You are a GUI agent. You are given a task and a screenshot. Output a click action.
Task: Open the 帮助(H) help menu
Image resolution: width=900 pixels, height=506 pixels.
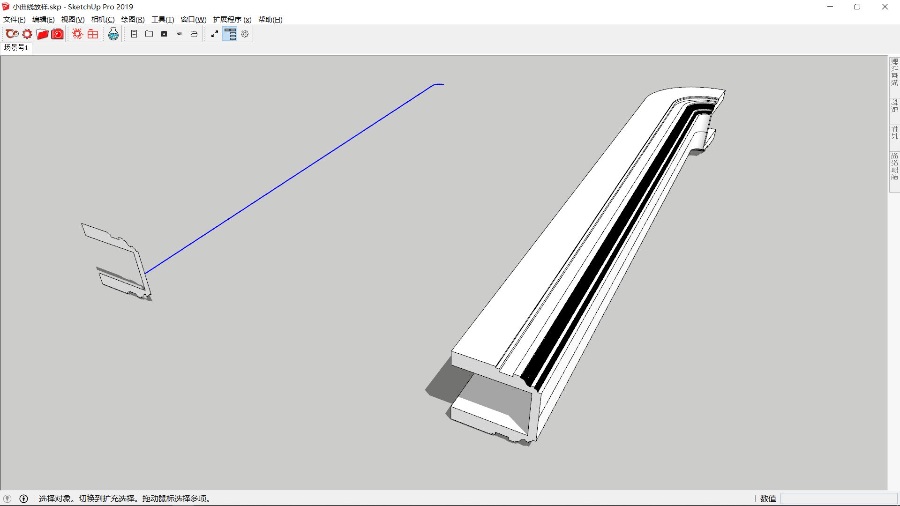(270, 20)
